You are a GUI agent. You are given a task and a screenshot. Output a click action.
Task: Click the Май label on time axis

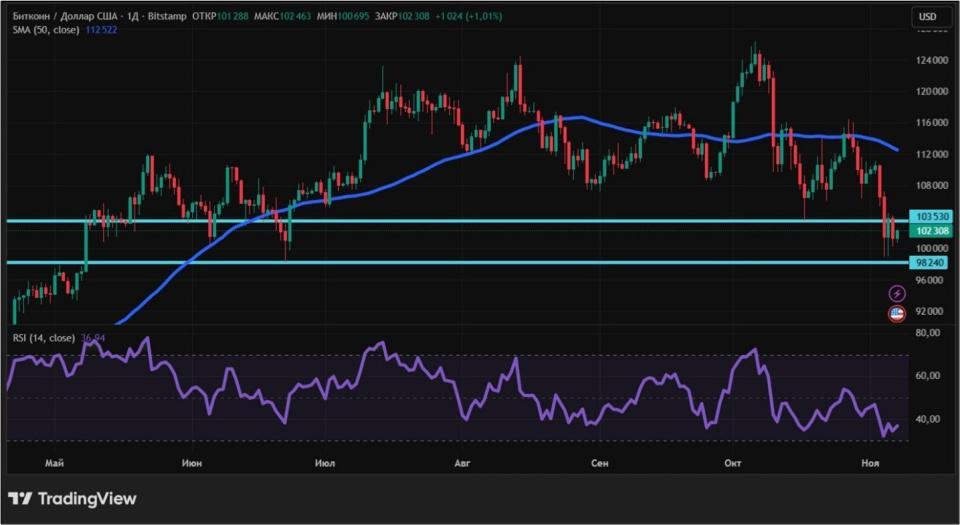(x=55, y=463)
